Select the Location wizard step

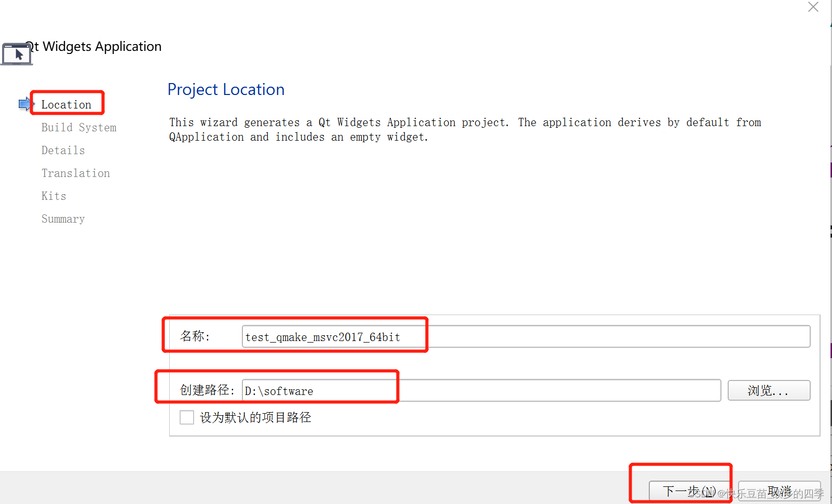tap(66, 104)
